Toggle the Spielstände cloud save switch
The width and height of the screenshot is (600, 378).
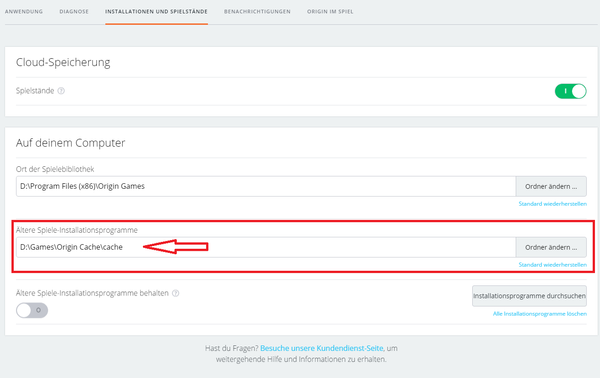click(x=571, y=91)
